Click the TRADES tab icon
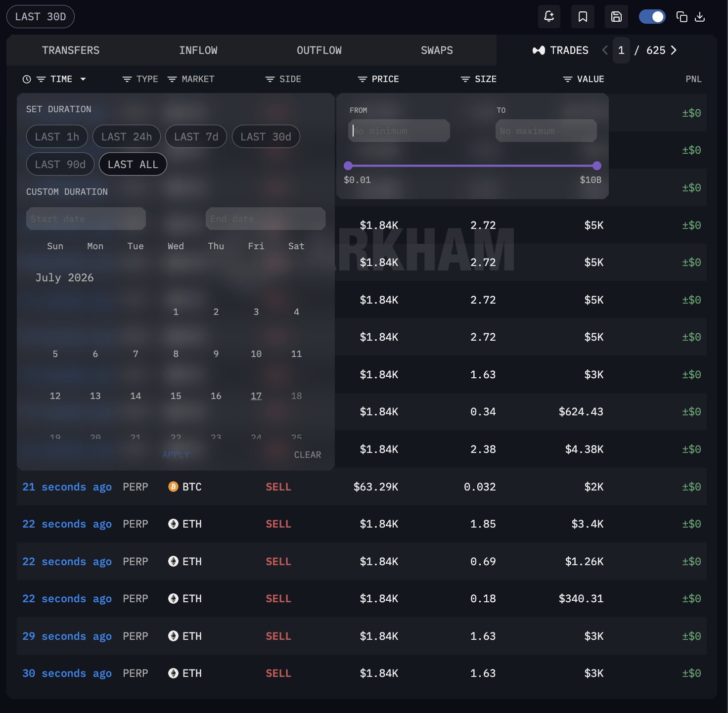 click(x=539, y=50)
